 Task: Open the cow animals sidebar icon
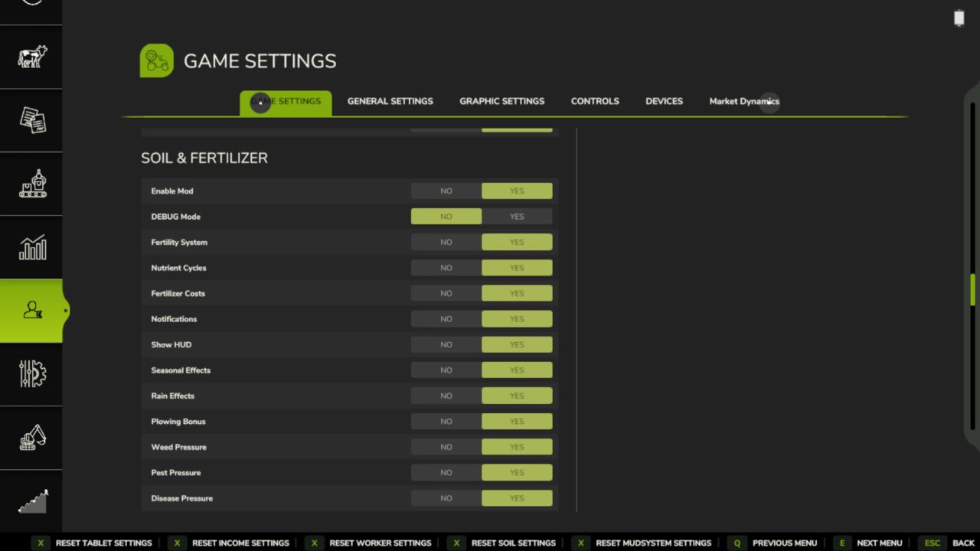[x=32, y=57]
